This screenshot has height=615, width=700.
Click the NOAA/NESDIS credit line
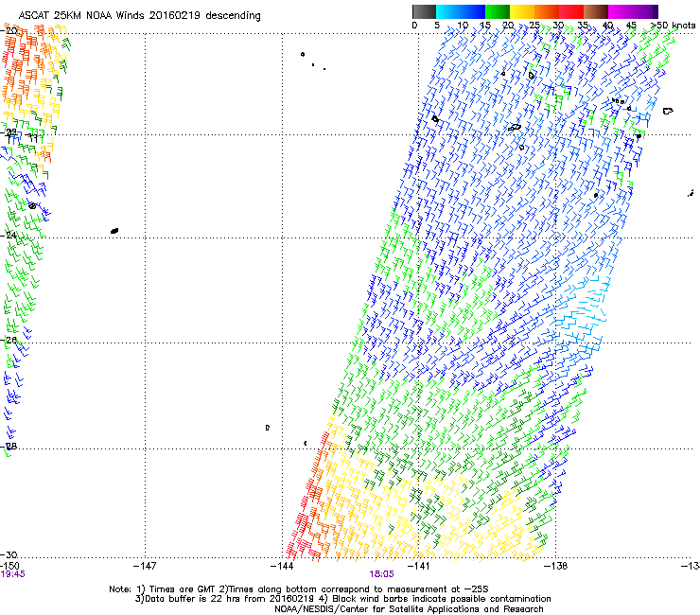(409, 609)
